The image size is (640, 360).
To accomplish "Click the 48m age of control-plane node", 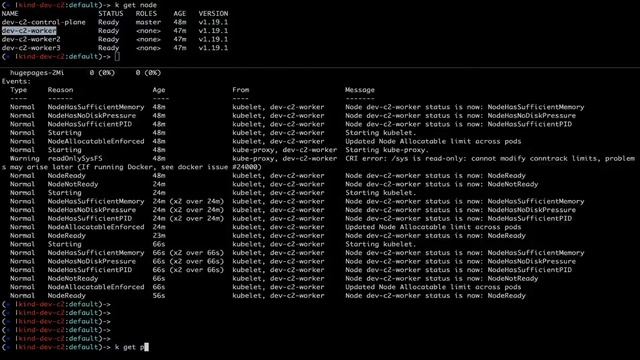I will click(180, 22).
